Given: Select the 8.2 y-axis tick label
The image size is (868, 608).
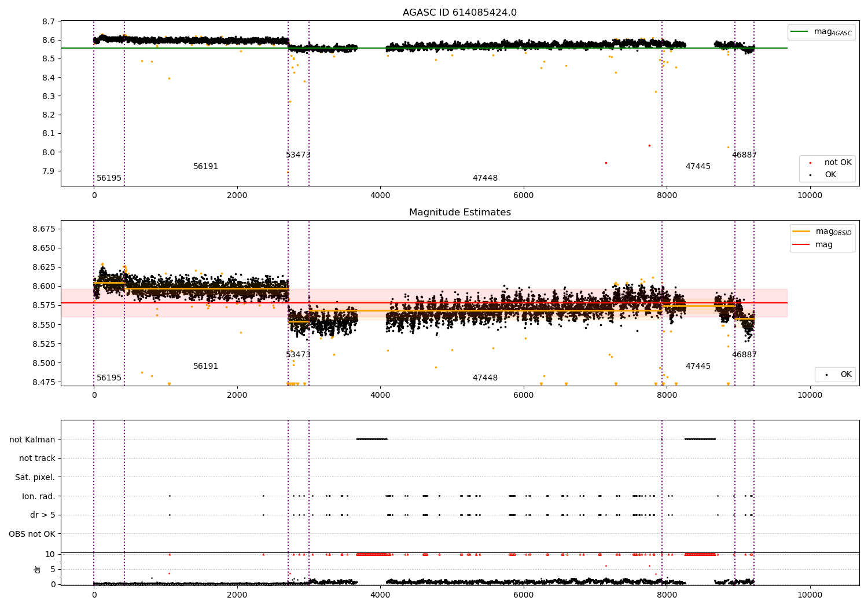Looking at the screenshot, I should click(49, 115).
